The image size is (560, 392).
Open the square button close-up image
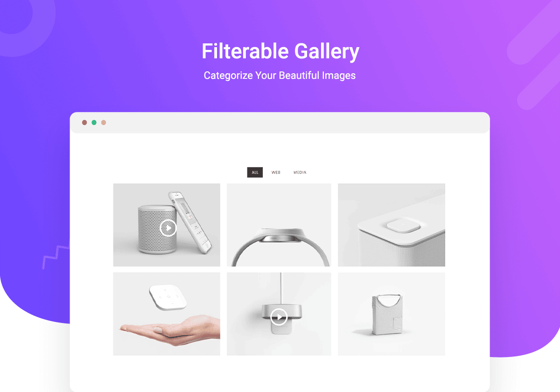[392, 225]
